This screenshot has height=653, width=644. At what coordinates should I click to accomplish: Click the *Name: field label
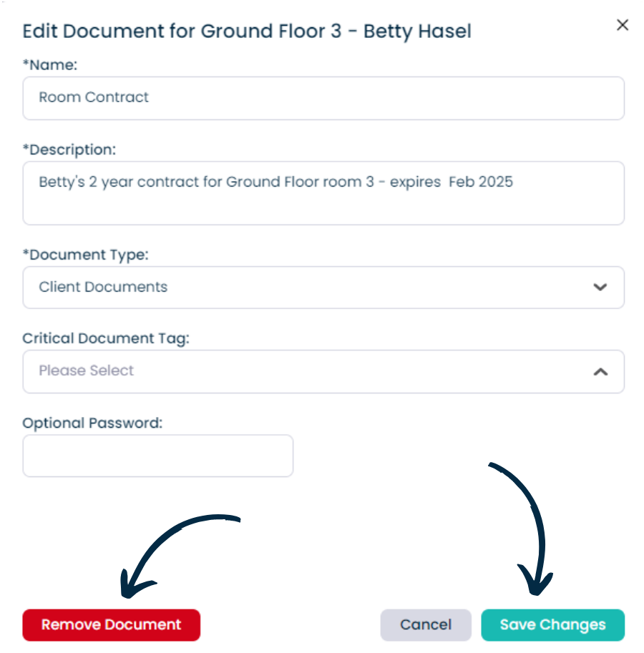50,65
